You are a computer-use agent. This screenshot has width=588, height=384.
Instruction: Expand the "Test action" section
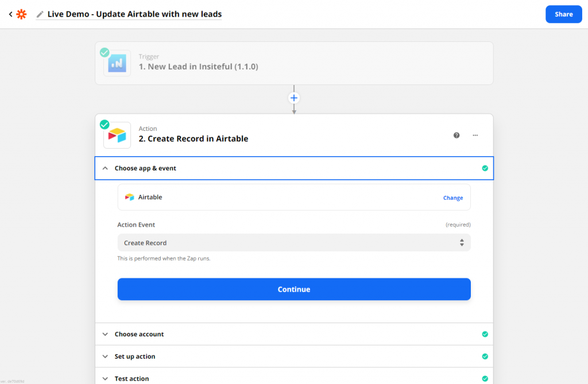(294, 376)
